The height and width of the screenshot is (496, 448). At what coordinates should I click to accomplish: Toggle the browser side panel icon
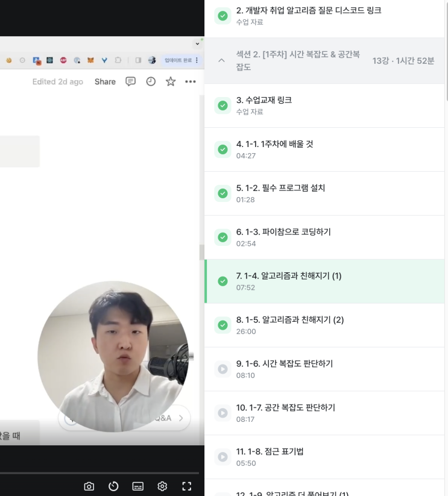pos(138,60)
